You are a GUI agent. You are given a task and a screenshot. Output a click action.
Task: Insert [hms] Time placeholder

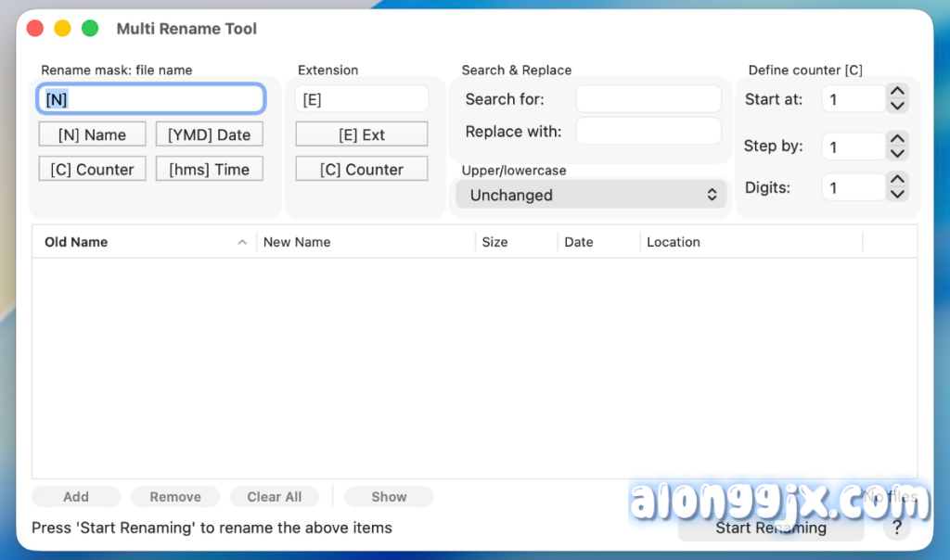coord(209,170)
